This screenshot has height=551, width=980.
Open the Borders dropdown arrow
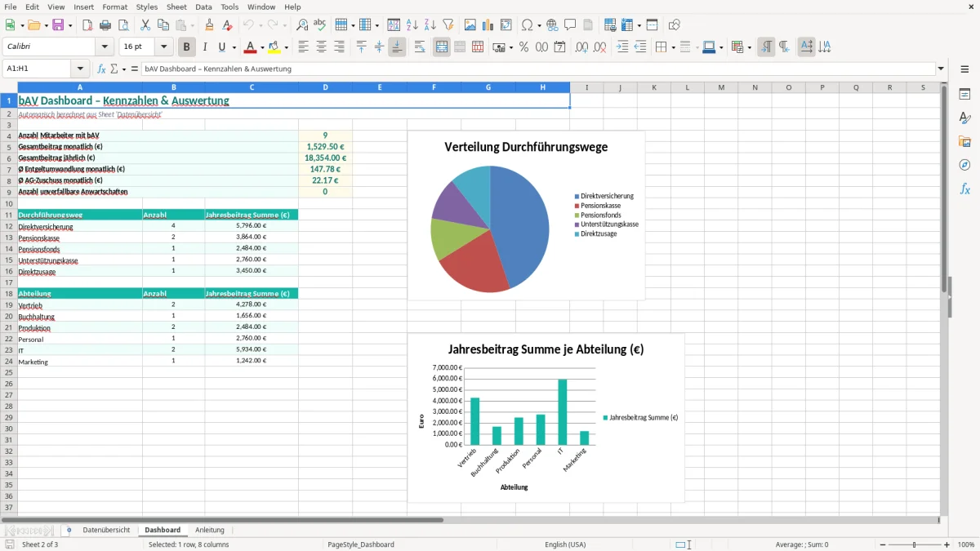[x=673, y=47]
